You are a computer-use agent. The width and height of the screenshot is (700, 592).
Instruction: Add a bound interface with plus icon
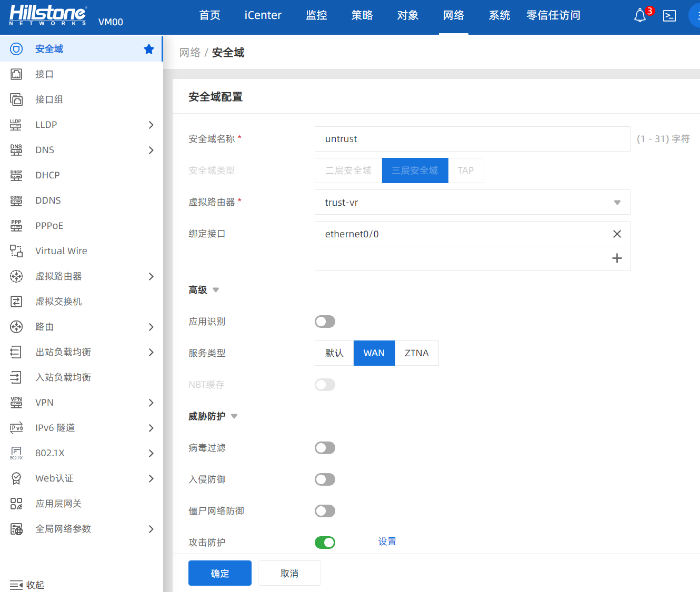[617, 258]
